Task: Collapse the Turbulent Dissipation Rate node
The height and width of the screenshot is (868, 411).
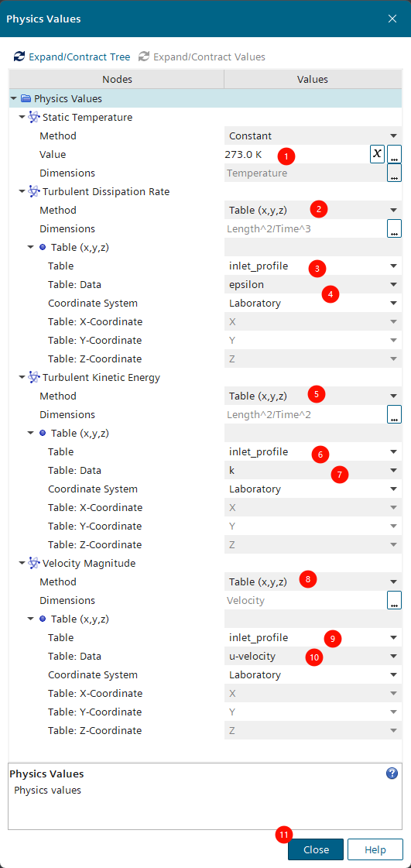Action: click(22, 191)
